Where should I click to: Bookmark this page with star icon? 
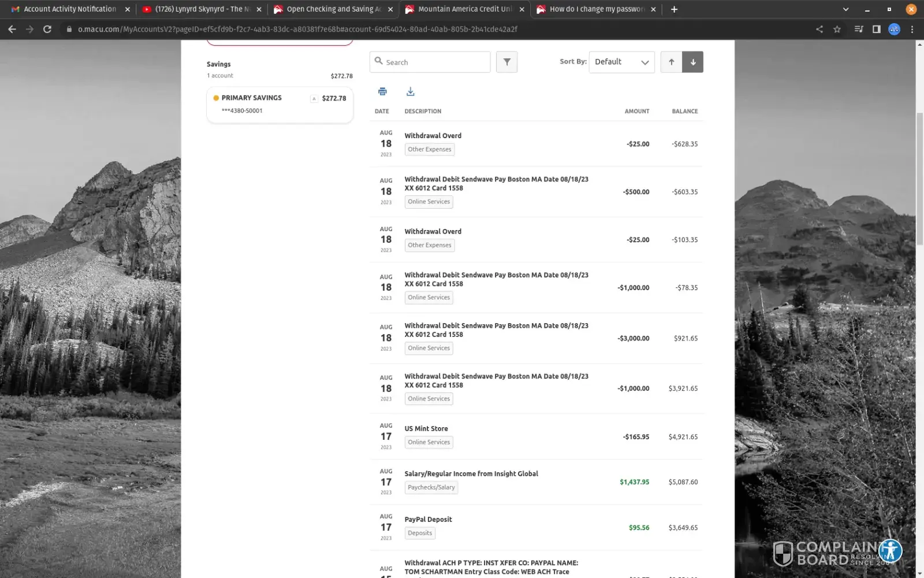coord(837,29)
